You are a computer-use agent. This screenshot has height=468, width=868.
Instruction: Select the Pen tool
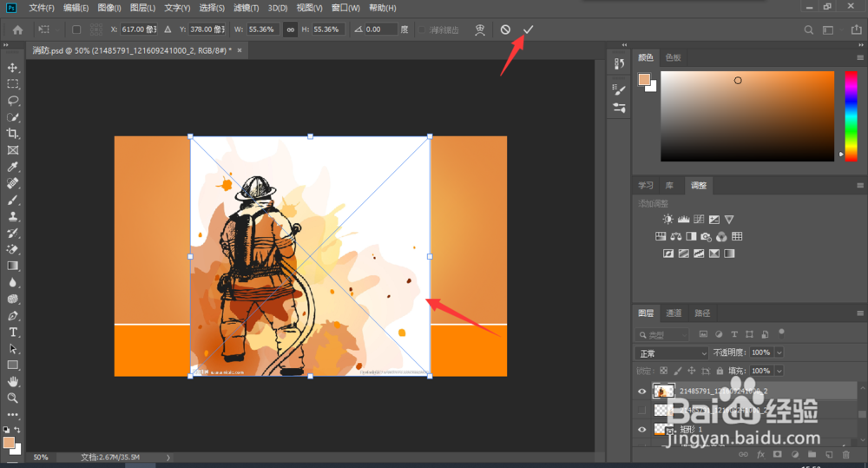[x=13, y=316]
